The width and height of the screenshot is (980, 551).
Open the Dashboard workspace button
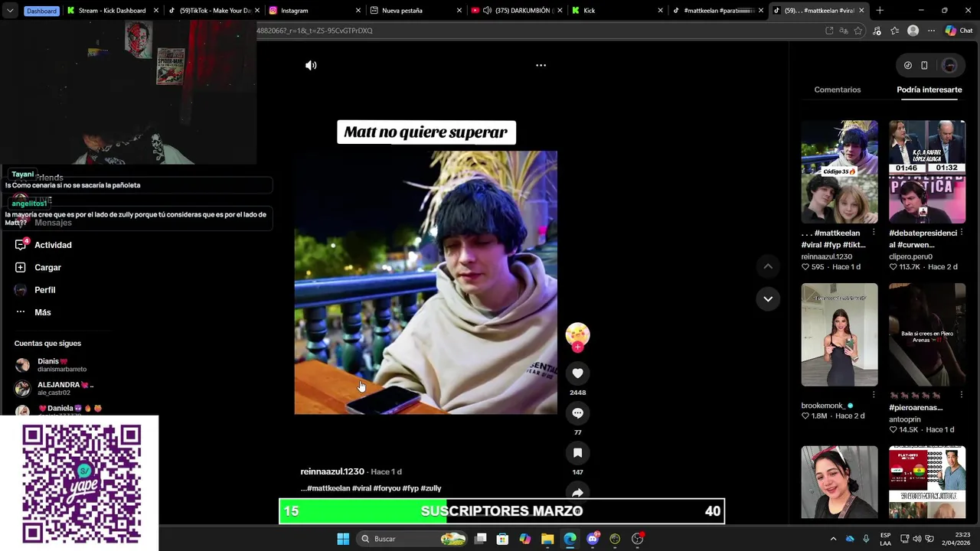pyautogui.click(x=41, y=11)
